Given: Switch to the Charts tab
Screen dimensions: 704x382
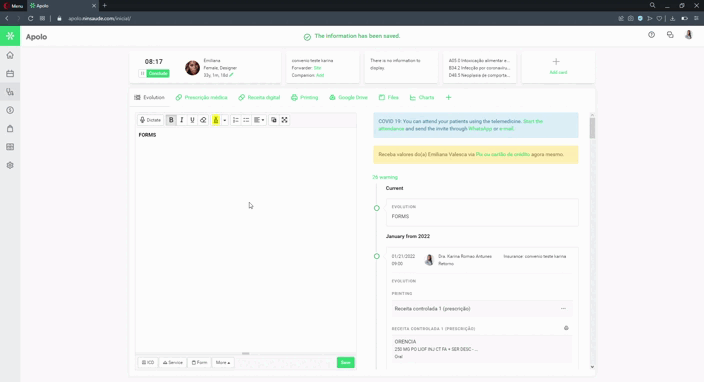Looking at the screenshot, I should tap(422, 97).
